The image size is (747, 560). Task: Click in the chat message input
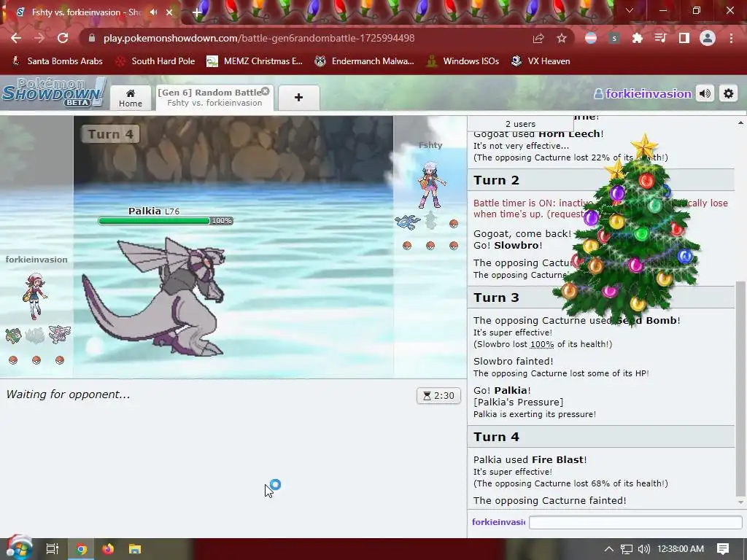[635, 522]
